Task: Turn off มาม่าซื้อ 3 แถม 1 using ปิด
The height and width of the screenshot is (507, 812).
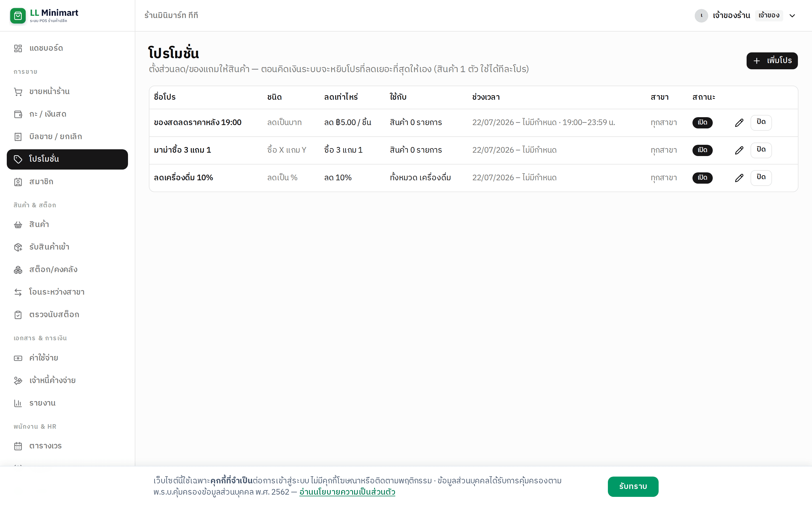Action: tap(761, 150)
